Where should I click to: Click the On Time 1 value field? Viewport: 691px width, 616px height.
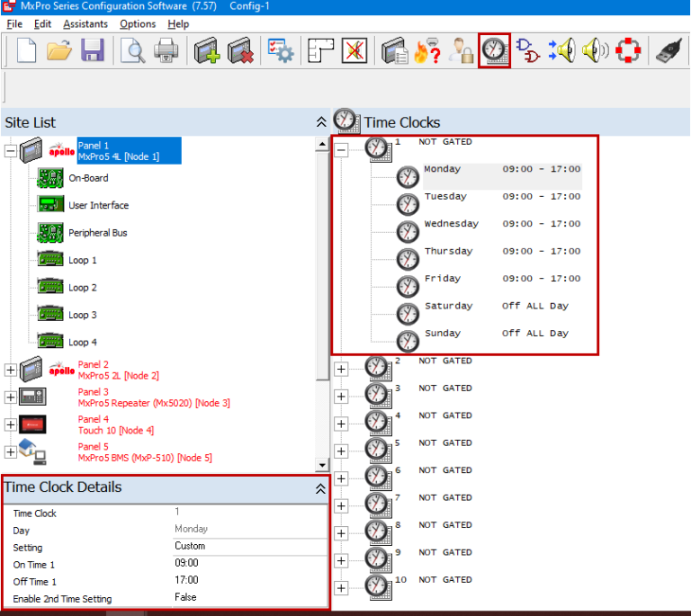pos(247,564)
